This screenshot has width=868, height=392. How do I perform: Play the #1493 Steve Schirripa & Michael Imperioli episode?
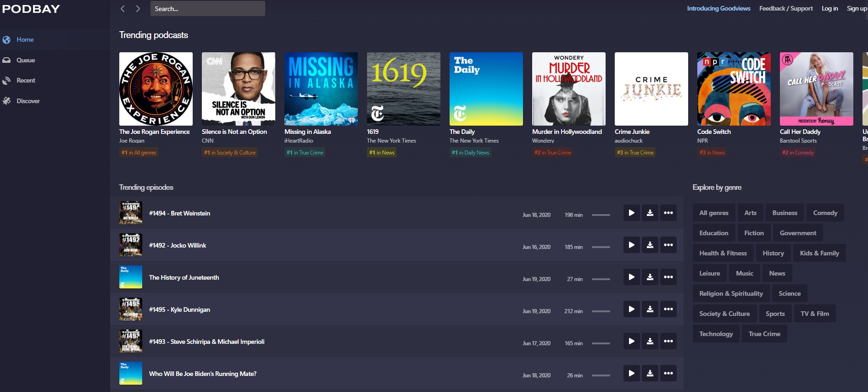click(x=631, y=341)
